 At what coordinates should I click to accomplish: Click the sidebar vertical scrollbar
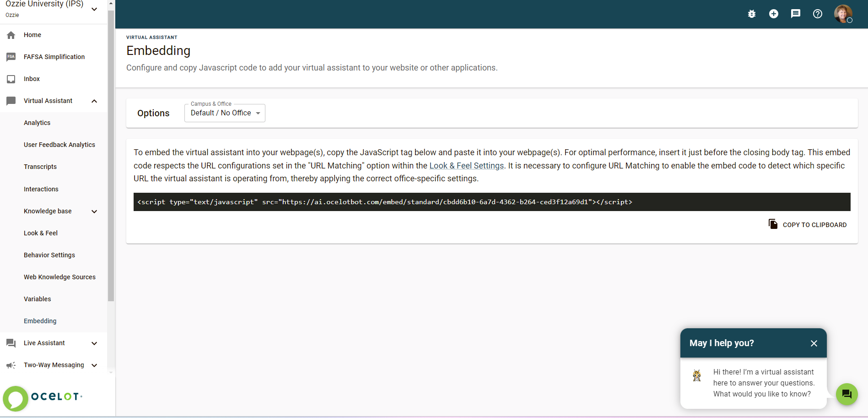tap(111, 156)
